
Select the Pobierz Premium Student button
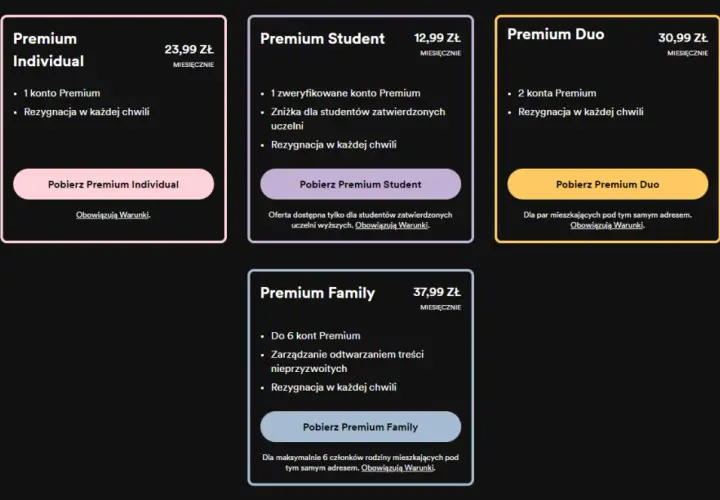pyautogui.click(x=360, y=184)
